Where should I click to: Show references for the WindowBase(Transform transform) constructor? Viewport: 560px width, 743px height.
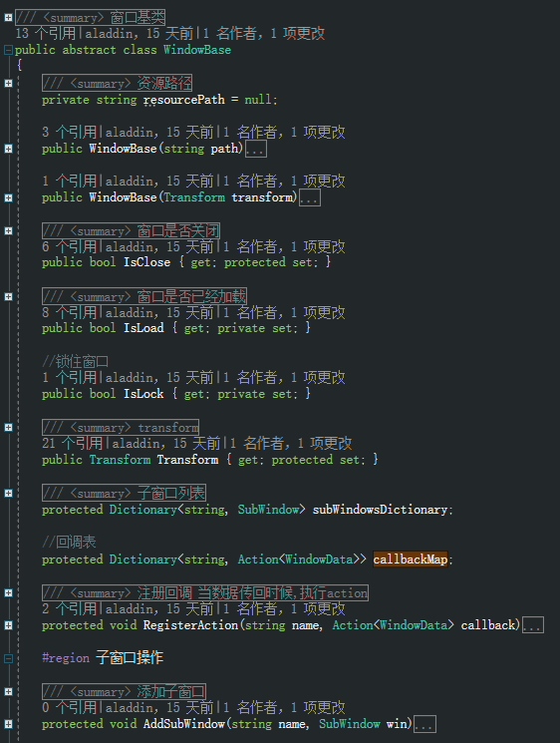click(x=69, y=181)
